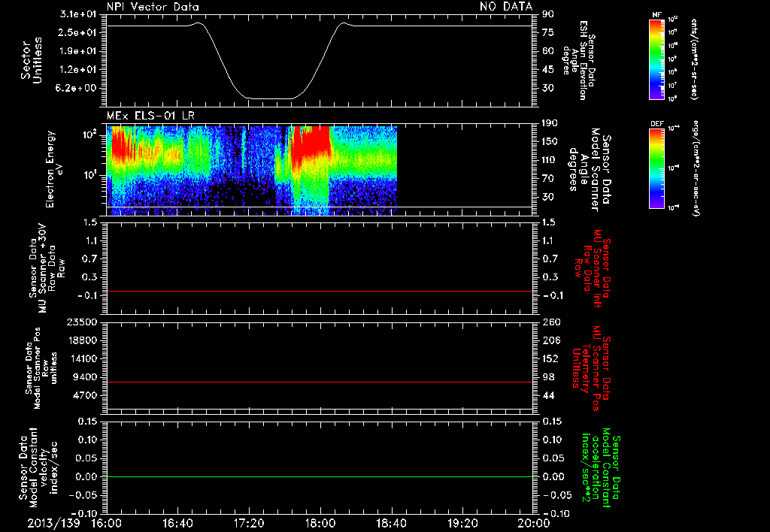770x532 pixels.
Task: Click the red line in scanner position panel
Action: pos(320,382)
